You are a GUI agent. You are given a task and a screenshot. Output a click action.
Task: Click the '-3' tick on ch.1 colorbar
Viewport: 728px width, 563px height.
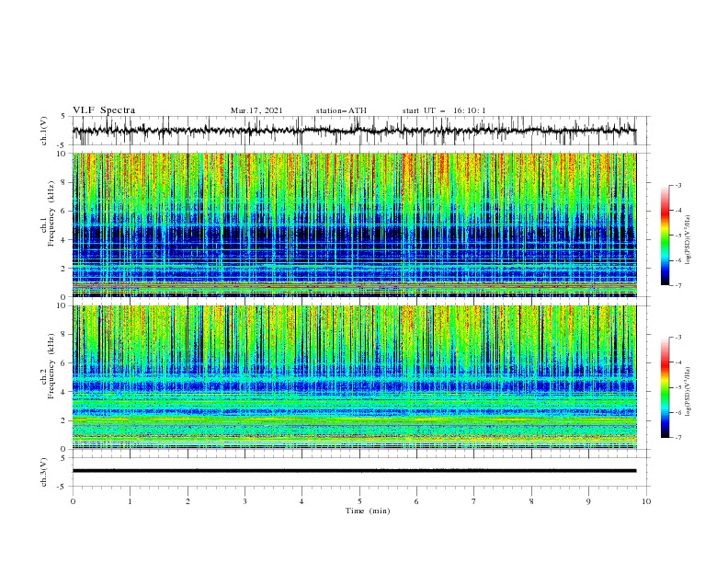[x=677, y=185]
